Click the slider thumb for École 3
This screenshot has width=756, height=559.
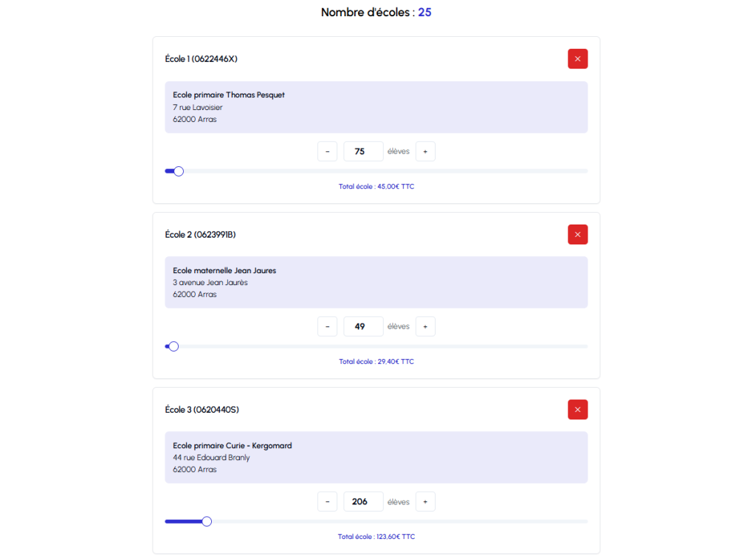click(x=207, y=521)
